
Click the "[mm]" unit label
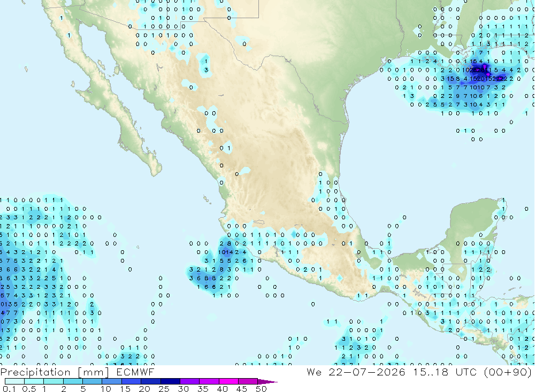pyautogui.click(x=93, y=372)
